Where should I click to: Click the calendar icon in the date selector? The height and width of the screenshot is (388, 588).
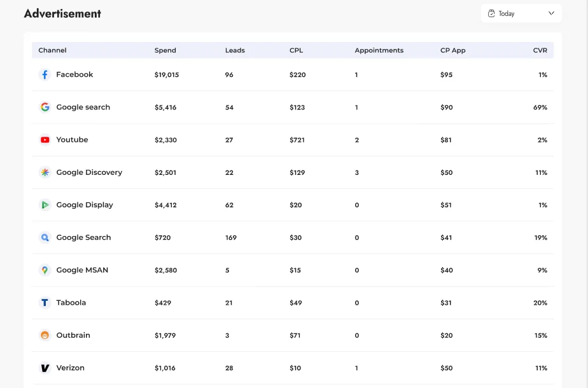coord(491,13)
